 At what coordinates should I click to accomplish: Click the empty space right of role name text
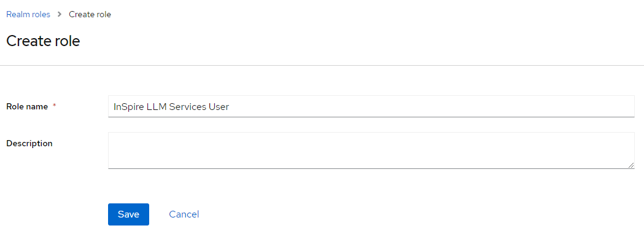point(431,106)
